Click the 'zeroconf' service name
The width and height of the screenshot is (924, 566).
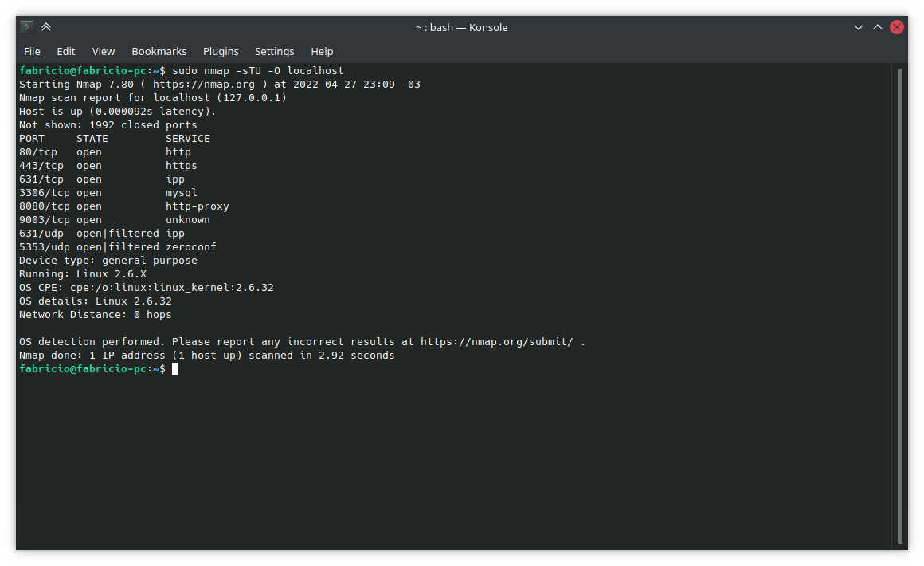[191, 247]
